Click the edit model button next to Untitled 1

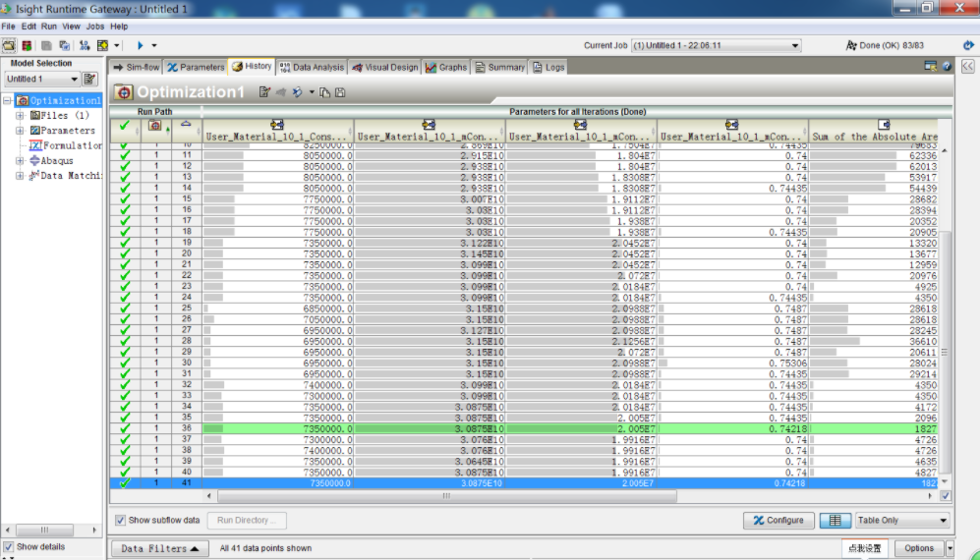point(90,79)
